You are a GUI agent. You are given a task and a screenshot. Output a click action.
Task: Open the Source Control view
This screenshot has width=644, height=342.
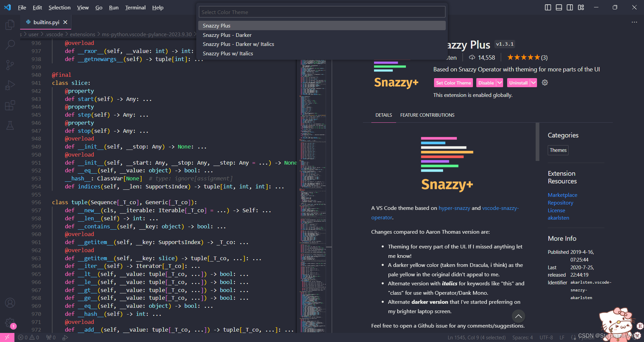pos(10,65)
